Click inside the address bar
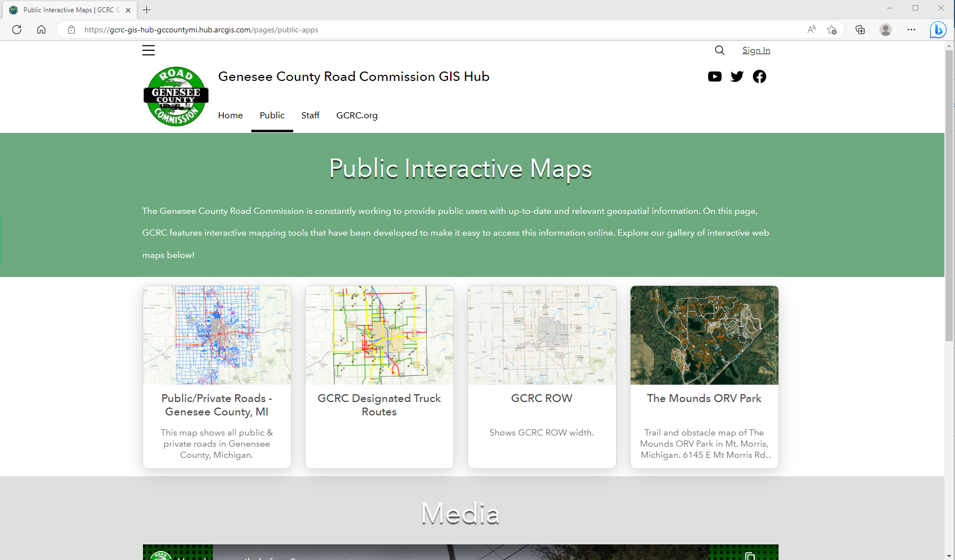Image resolution: width=955 pixels, height=560 pixels. (x=391, y=30)
